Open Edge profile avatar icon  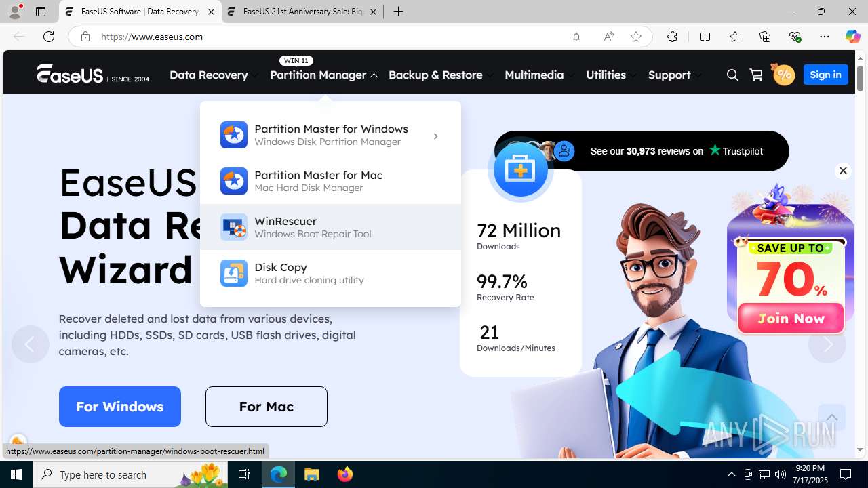[x=15, y=12]
